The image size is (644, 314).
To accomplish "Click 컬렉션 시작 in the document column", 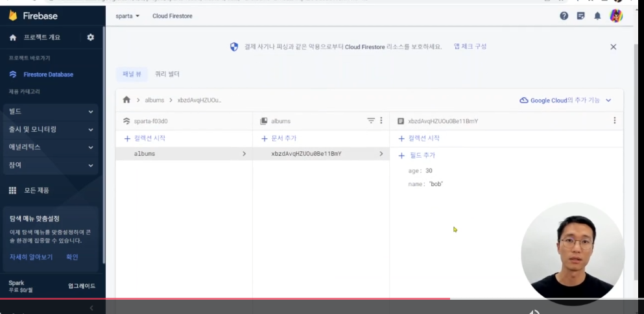I will tap(419, 138).
